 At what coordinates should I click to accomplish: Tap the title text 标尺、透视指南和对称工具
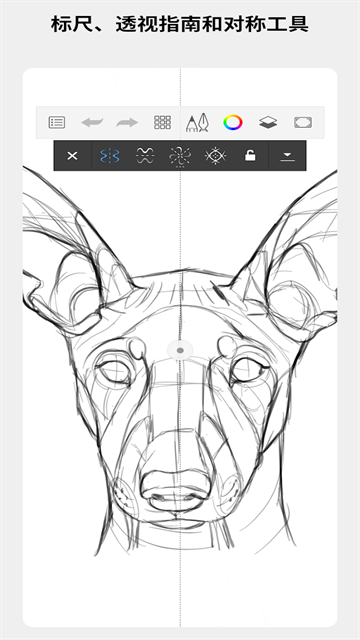point(180,25)
